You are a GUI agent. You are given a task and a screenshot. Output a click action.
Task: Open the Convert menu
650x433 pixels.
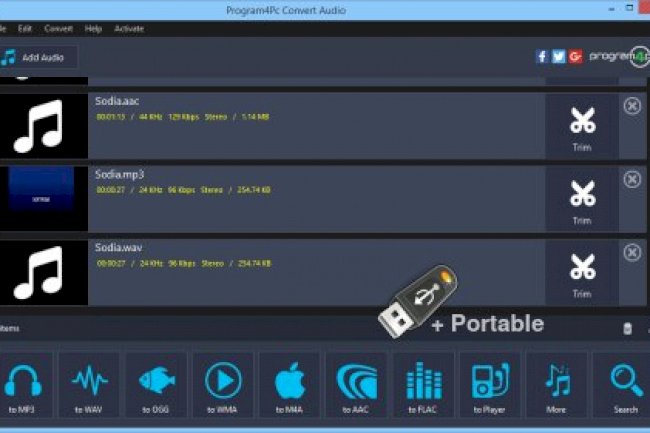[58, 29]
